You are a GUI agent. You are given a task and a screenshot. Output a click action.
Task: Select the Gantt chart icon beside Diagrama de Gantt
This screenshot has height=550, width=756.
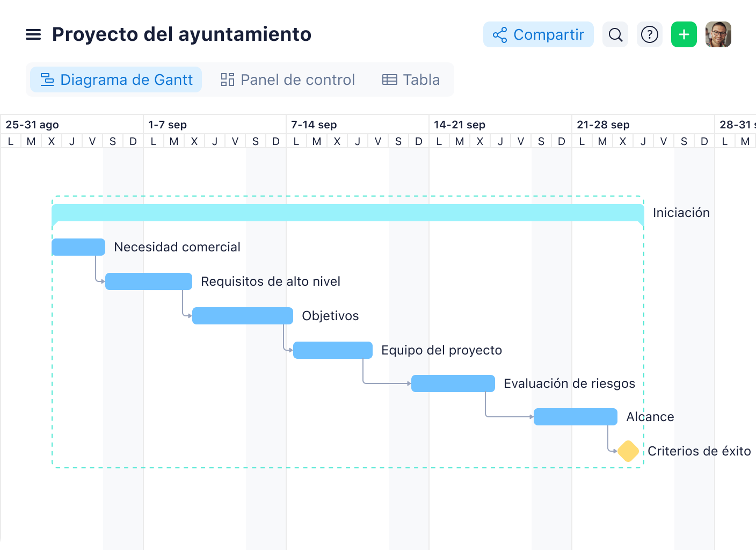pos(47,79)
